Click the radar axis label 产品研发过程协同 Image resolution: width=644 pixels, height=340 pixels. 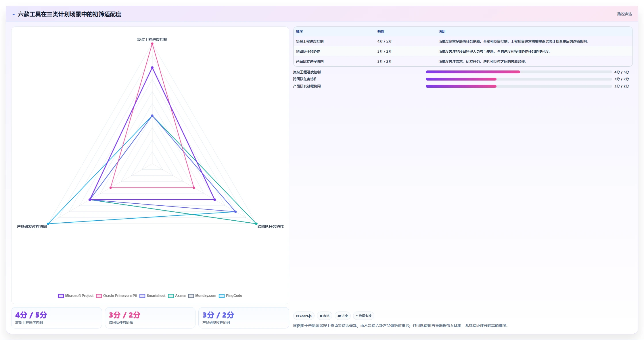coord(32,226)
